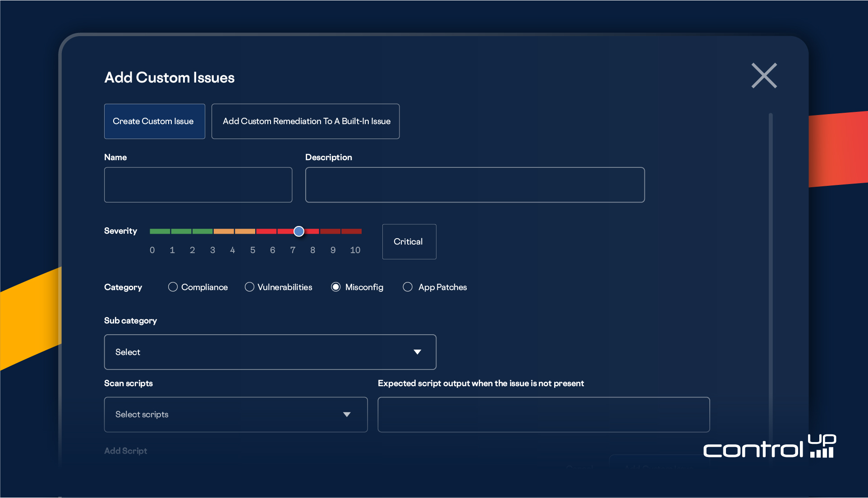Close the Add Custom Issues dialog
Viewport: 868px width, 498px height.
click(x=764, y=75)
